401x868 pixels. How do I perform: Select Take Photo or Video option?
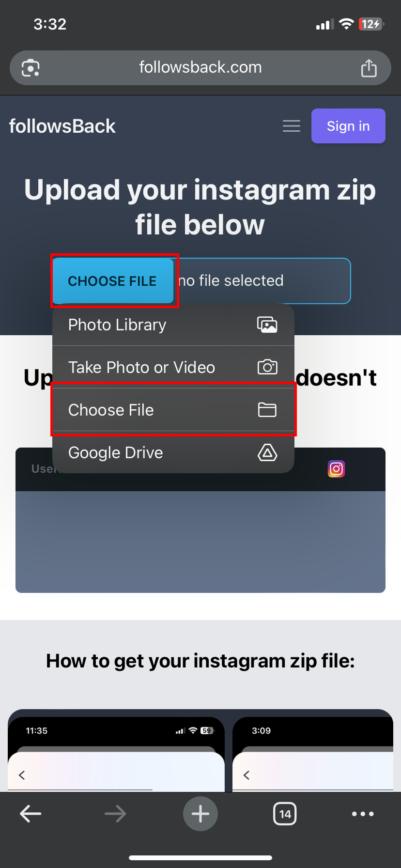point(173,367)
